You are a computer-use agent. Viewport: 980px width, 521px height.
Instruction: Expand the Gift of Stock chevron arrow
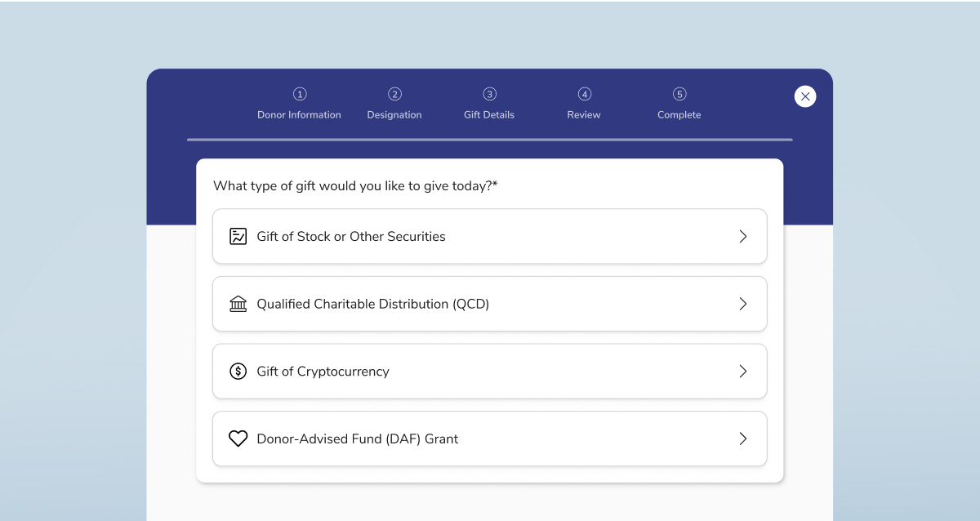(742, 237)
